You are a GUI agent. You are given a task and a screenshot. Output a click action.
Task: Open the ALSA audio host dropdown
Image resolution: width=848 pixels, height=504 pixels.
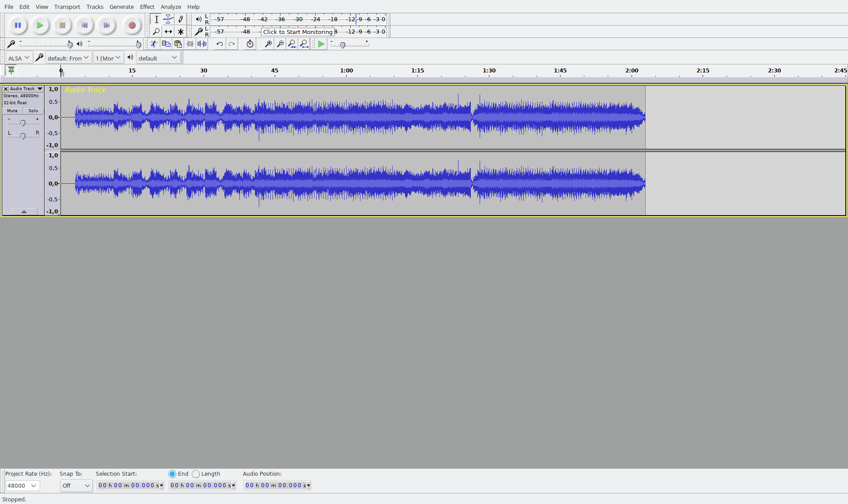click(x=19, y=58)
